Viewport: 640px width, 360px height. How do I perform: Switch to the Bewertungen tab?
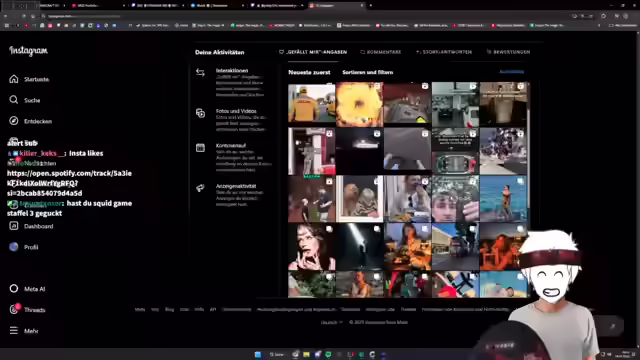click(508, 52)
